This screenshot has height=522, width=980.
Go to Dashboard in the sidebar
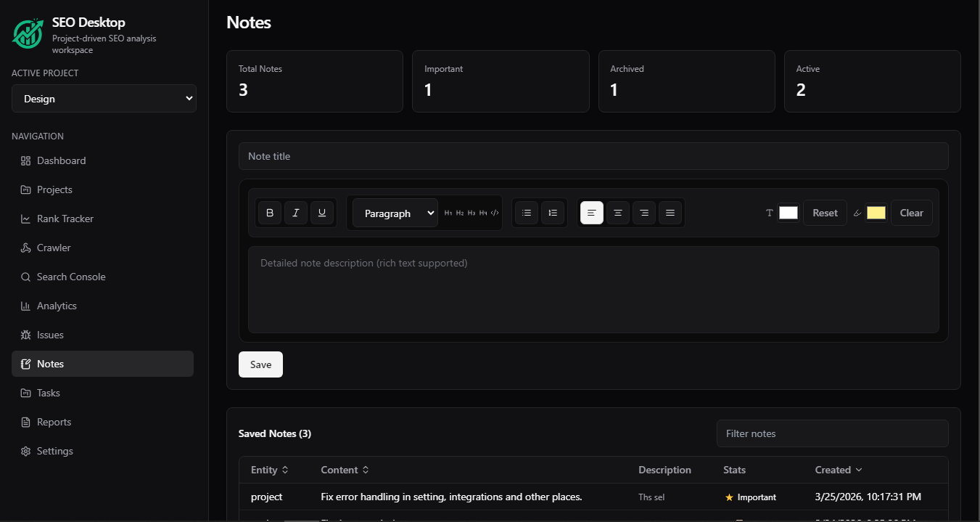pyautogui.click(x=102, y=160)
